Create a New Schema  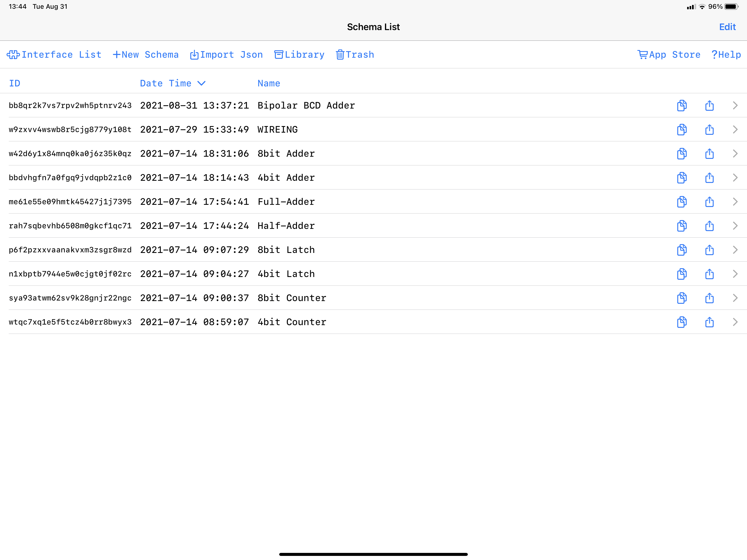(x=145, y=55)
